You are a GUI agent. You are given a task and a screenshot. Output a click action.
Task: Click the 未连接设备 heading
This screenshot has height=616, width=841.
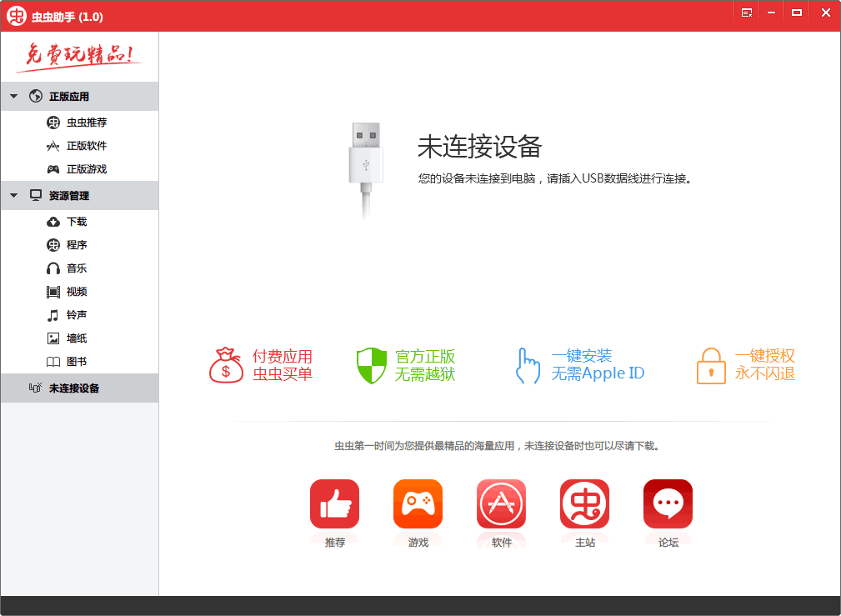pos(479,147)
